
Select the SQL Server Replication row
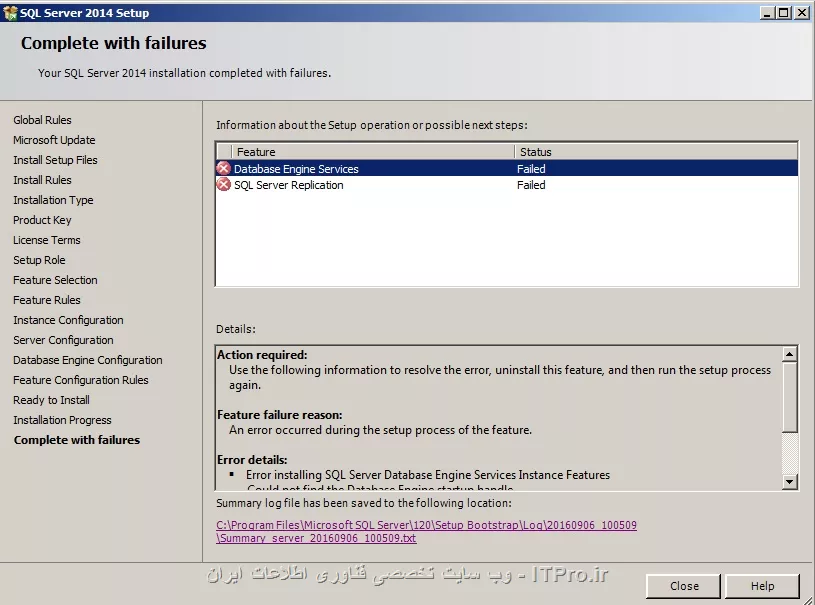(507, 185)
